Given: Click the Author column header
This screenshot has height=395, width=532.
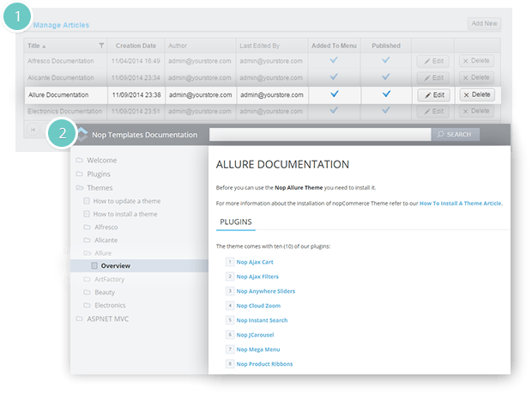Looking at the screenshot, I should click(x=178, y=46).
